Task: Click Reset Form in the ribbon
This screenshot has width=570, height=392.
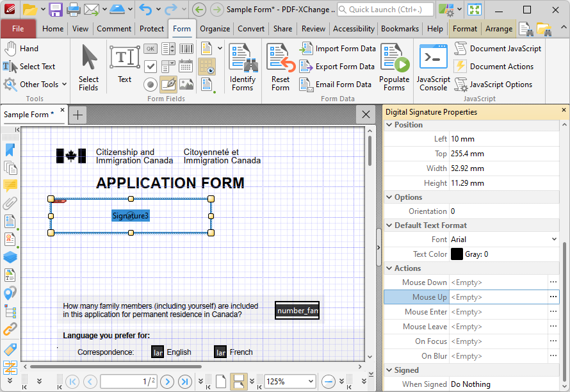Action: [281, 67]
